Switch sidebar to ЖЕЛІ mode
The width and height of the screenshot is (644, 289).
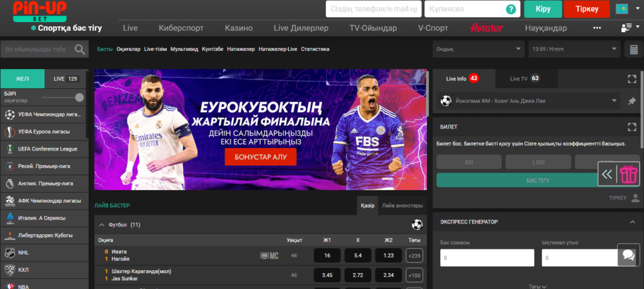(x=23, y=79)
